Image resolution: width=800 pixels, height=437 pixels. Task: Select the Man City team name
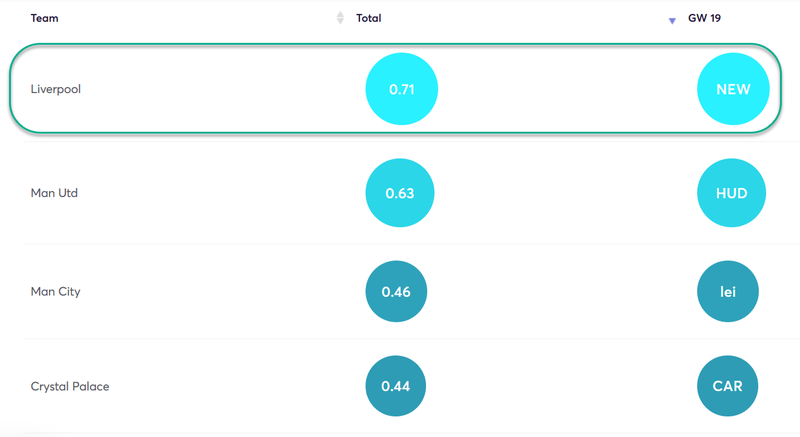(56, 292)
